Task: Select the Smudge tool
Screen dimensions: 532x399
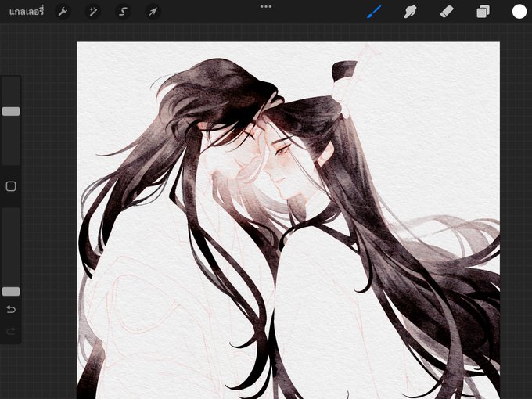Action: point(411,12)
